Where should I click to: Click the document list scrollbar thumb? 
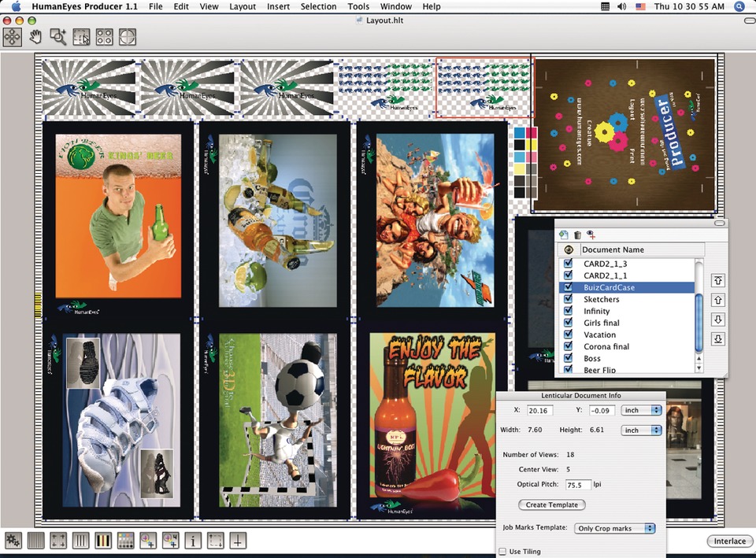(699, 322)
